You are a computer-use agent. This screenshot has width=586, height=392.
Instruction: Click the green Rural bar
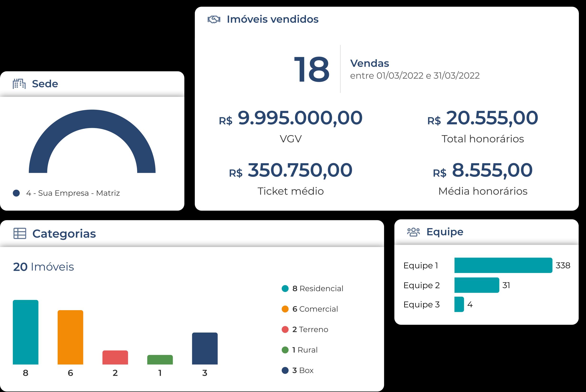pyautogui.click(x=160, y=360)
